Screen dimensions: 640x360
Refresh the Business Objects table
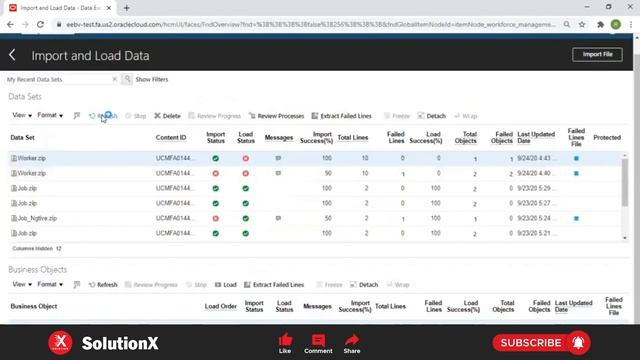103,285
